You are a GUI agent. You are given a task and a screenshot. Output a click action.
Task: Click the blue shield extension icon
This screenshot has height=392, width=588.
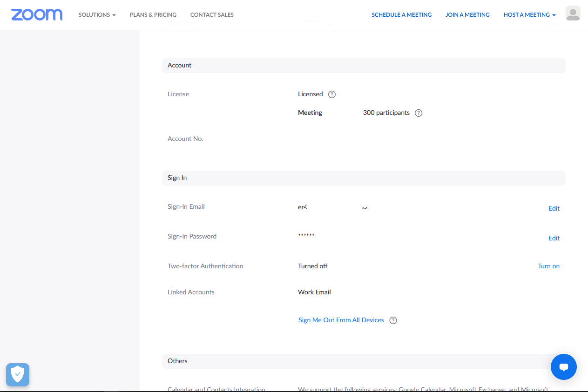18,375
